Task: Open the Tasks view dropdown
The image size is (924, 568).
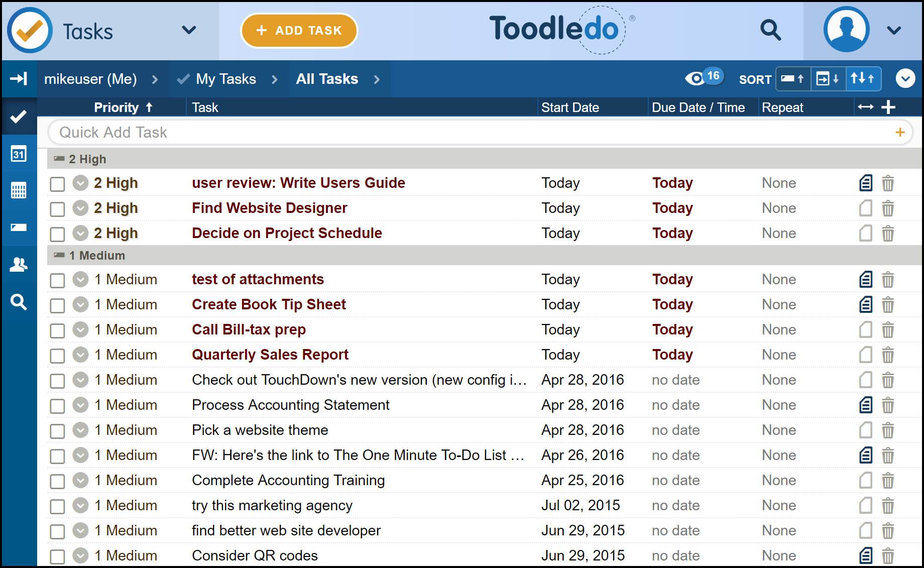Action: [189, 30]
